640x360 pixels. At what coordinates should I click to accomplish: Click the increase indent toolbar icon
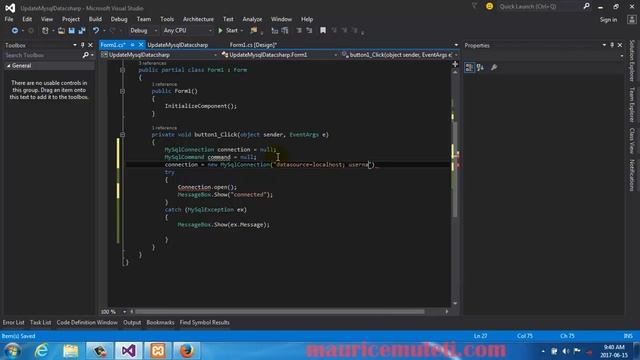tap(285, 31)
